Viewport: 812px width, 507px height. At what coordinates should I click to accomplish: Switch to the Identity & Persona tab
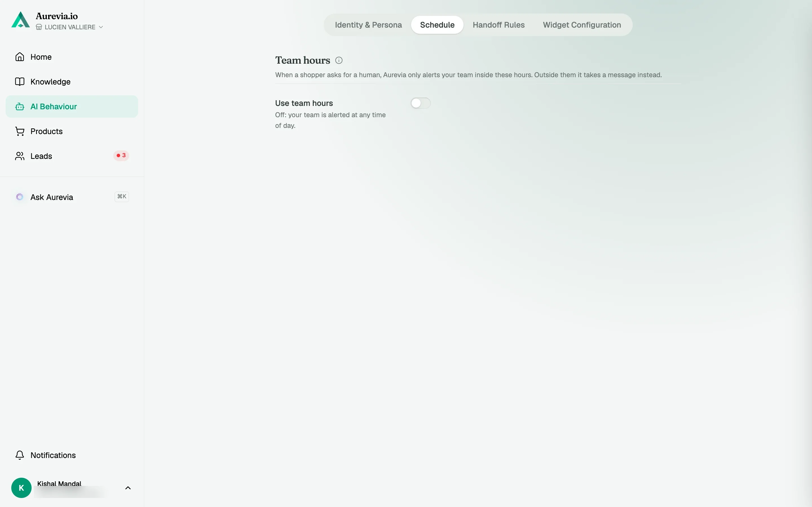[368, 25]
